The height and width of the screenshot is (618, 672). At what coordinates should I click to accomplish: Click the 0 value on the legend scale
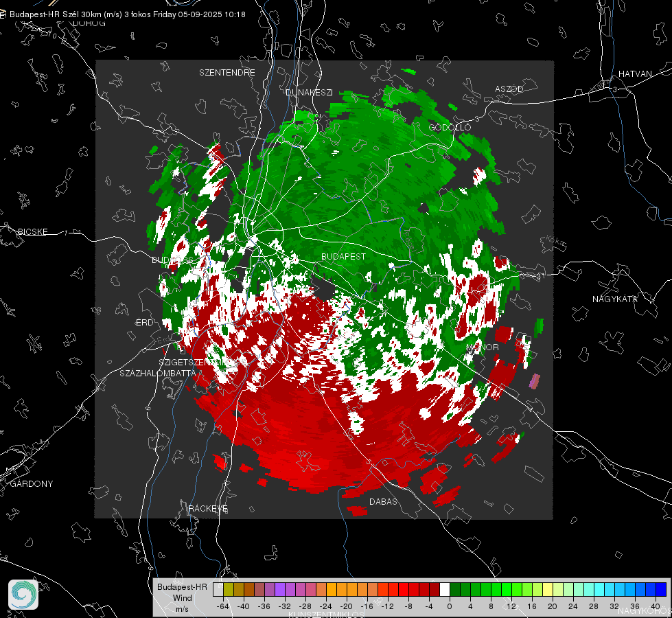pos(450,606)
